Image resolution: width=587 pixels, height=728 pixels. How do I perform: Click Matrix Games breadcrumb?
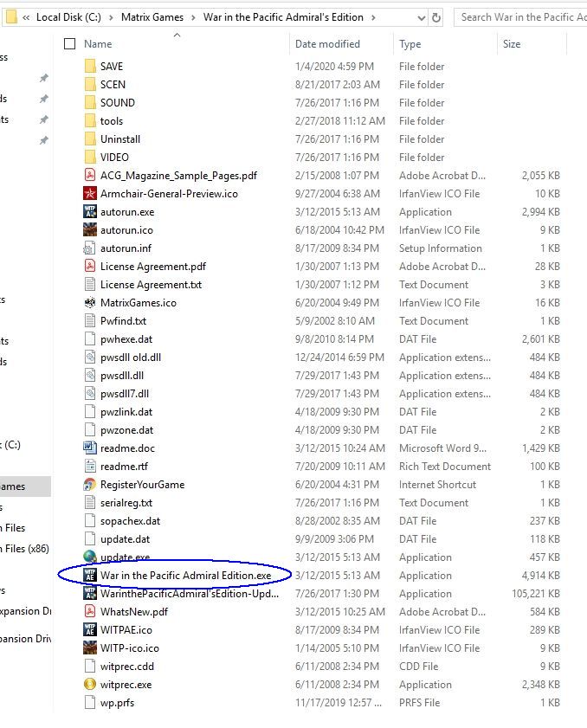click(152, 17)
